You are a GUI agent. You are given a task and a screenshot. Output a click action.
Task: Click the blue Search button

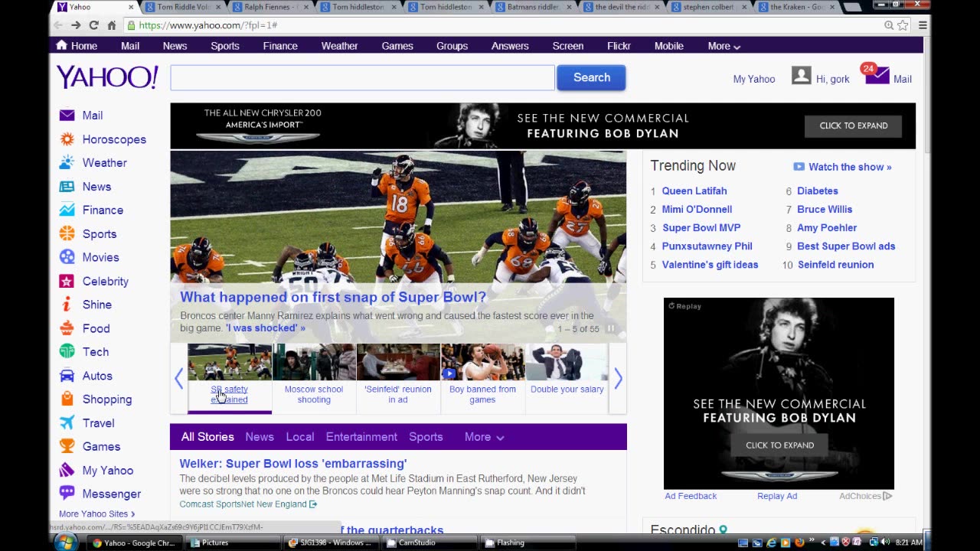(x=591, y=77)
